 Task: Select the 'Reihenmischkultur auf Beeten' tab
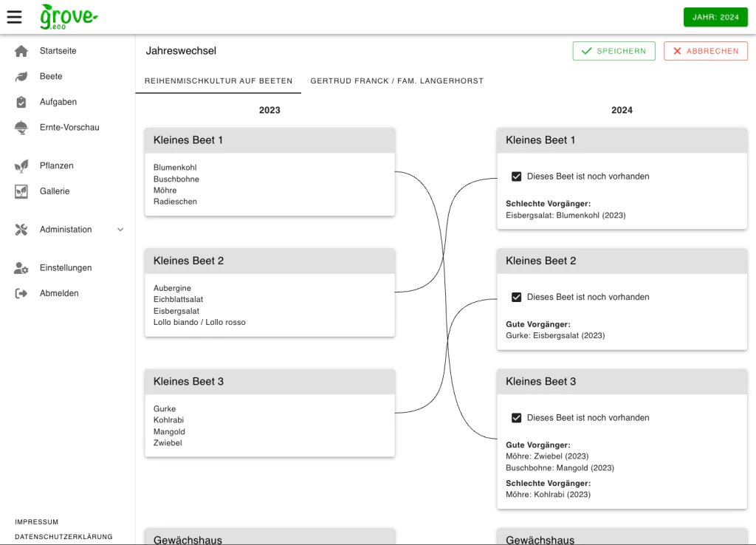pos(219,81)
